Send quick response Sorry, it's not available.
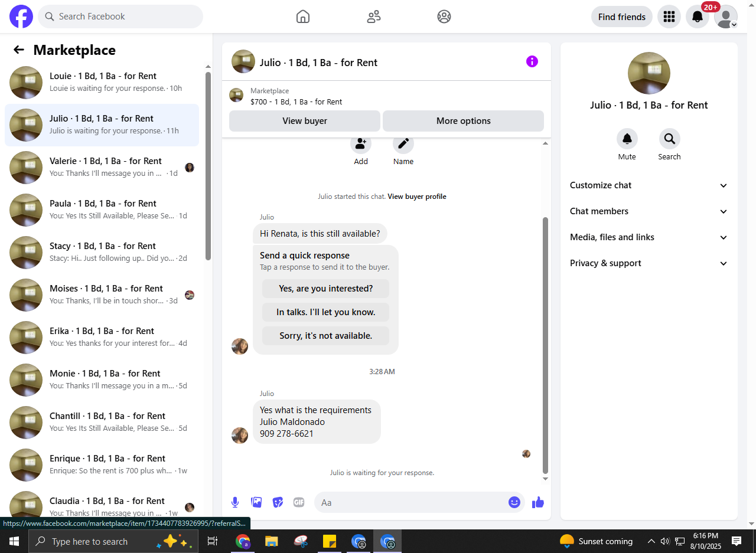Viewport: 756px width, 553px height. tap(326, 336)
